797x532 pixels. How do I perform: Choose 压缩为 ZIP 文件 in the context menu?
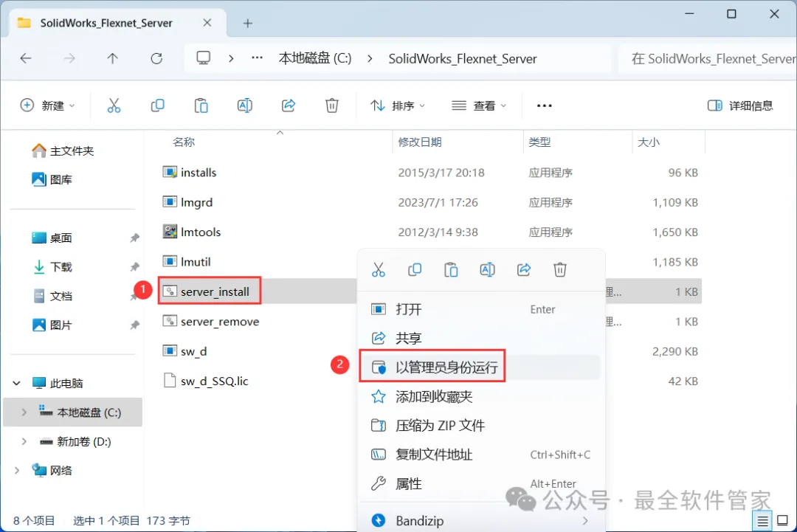[x=481, y=425]
